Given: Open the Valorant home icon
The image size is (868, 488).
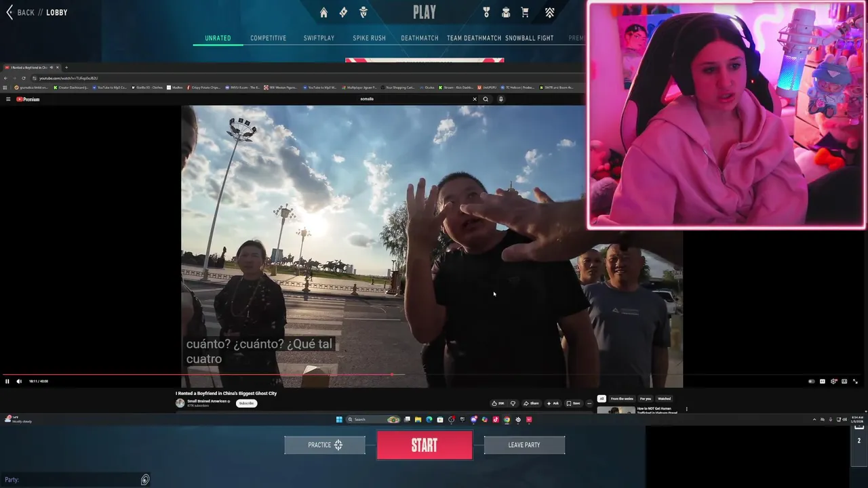Looking at the screenshot, I should pyautogui.click(x=323, y=12).
